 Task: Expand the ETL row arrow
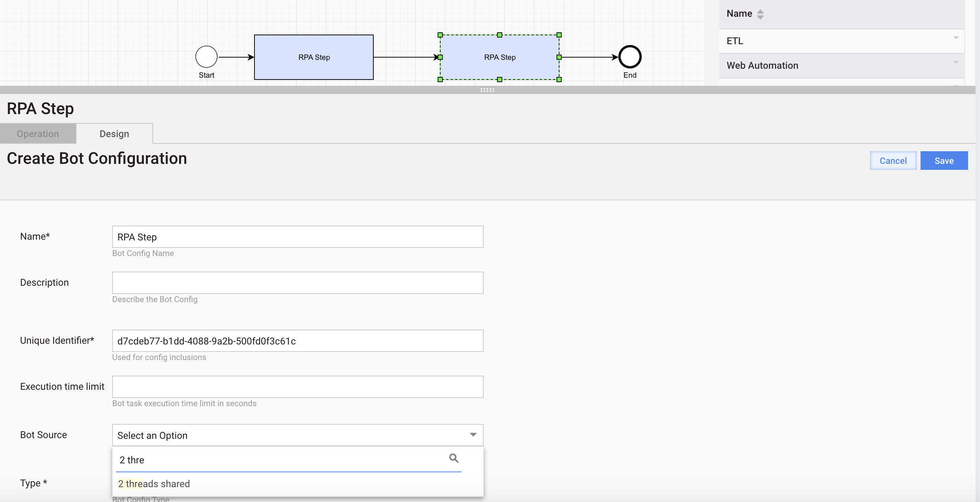(x=956, y=38)
